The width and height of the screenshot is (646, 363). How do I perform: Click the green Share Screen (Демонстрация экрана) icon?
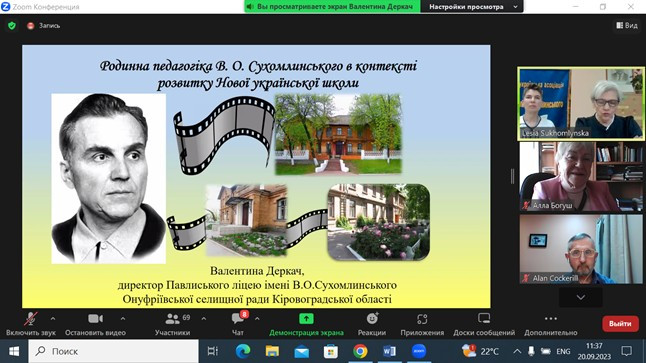[306, 319]
